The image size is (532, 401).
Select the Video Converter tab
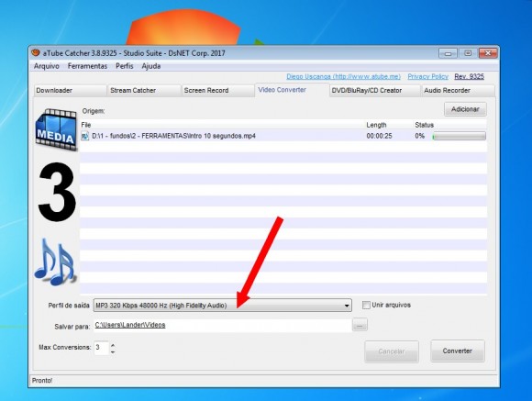(x=292, y=90)
